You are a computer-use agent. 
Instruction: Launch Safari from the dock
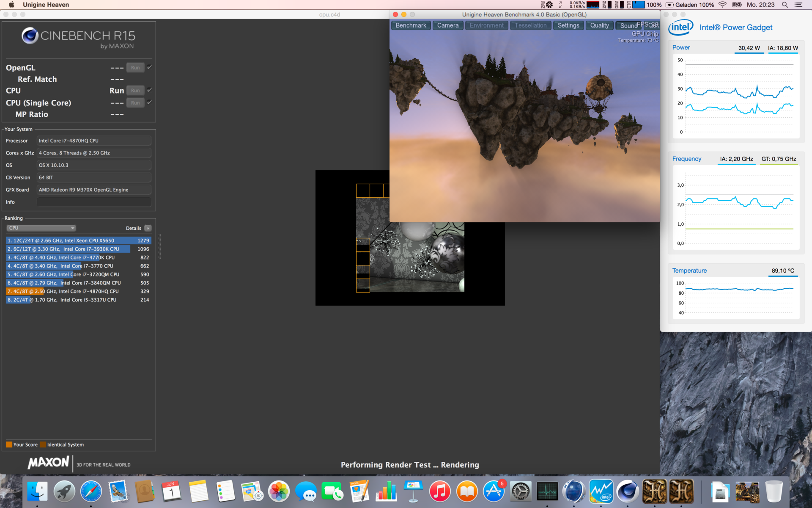coord(91,491)
